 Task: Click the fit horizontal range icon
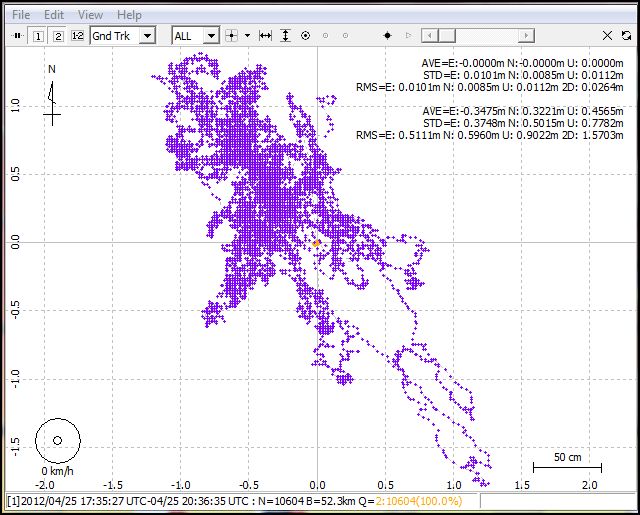coord(265,35)
